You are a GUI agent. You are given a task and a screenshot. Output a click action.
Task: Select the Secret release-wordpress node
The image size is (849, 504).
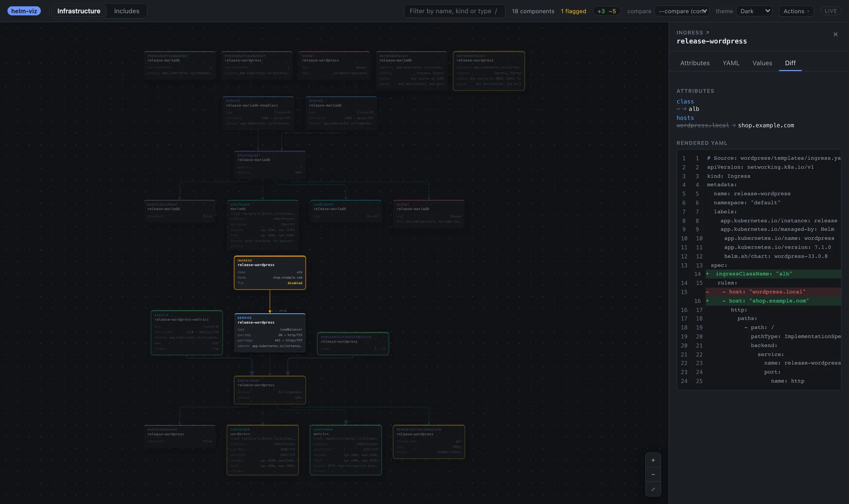pyautogui.click(x=334, y=65)
